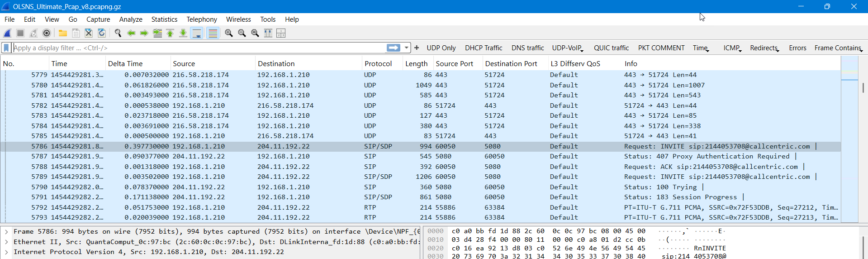Click the packet list vertical scrollbar thumb
The image size is (868, 259).
[x=863, y=88]
